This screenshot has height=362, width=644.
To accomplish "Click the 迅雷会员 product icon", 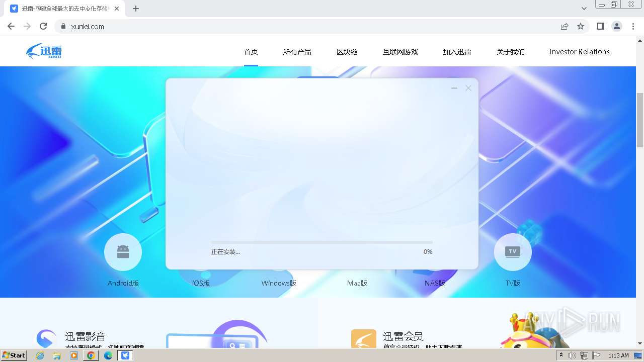I will tap(364, 338).
